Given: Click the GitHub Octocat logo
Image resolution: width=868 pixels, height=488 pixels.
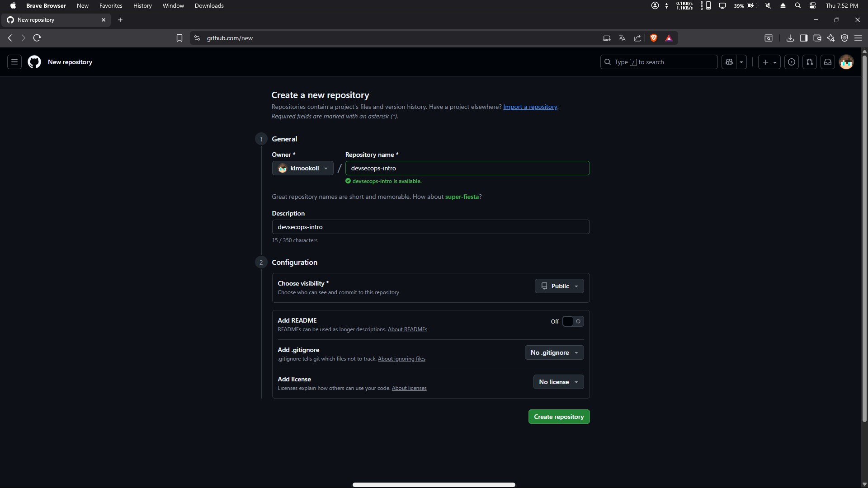Looking at the screenshot, I should [34, 62].
